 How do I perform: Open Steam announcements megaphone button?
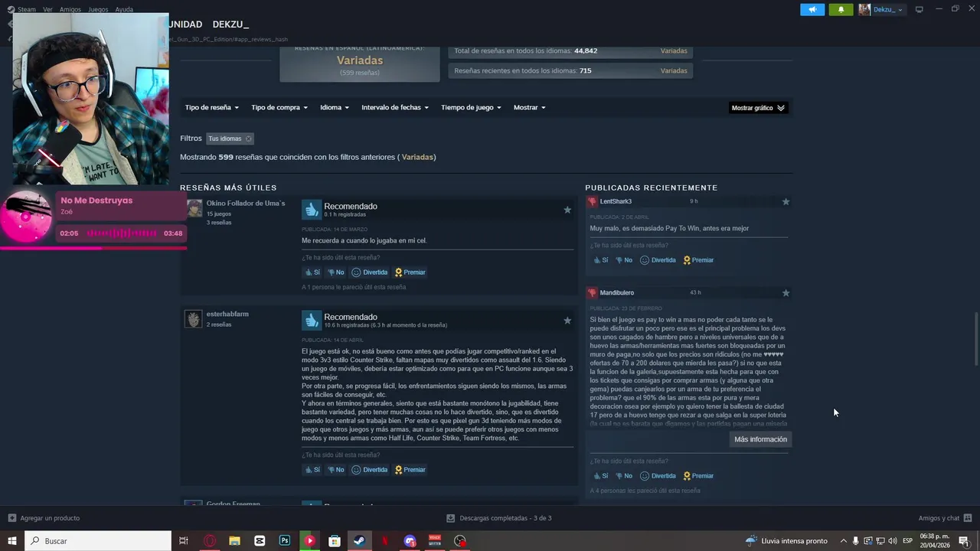(x=812, y=9)
